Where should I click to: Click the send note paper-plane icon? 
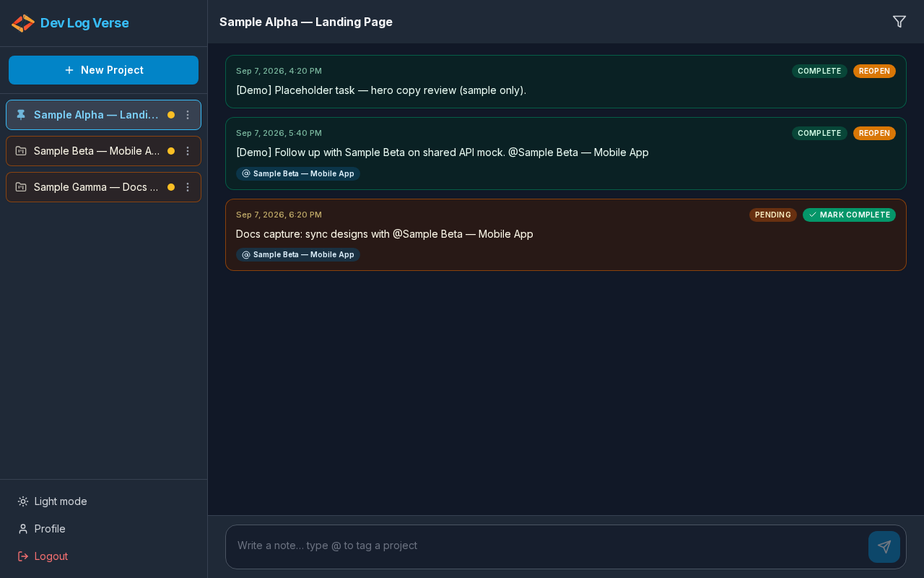(x=884, y=547)
